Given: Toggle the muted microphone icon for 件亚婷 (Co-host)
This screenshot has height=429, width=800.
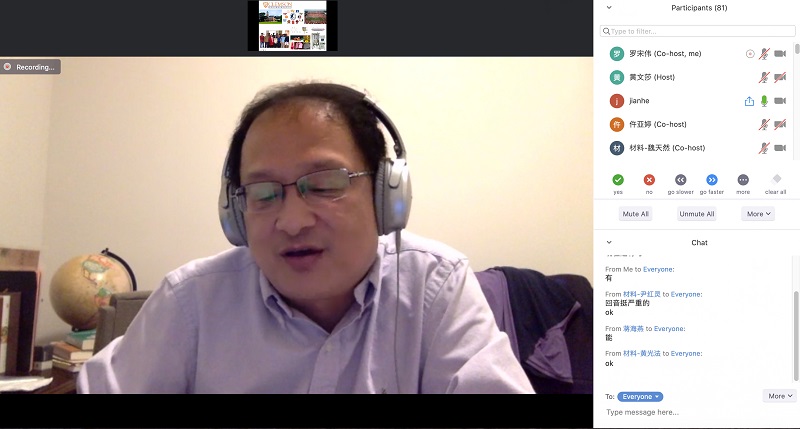Looking at the screenshot, I should [764, 124].
